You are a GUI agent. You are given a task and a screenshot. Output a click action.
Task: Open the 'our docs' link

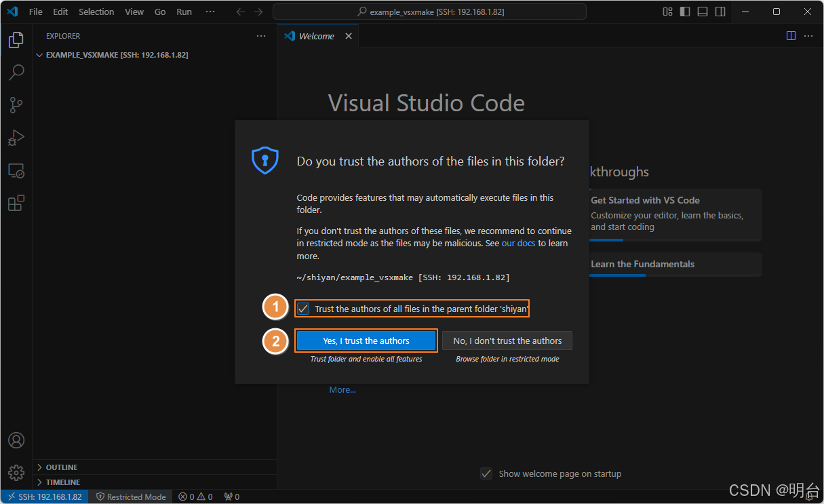[518, 243]
